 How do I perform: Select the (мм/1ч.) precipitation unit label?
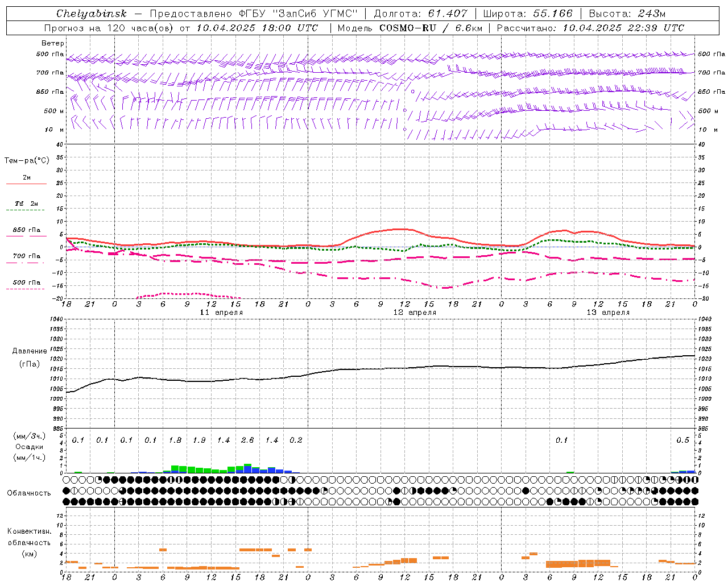(29, 458)
